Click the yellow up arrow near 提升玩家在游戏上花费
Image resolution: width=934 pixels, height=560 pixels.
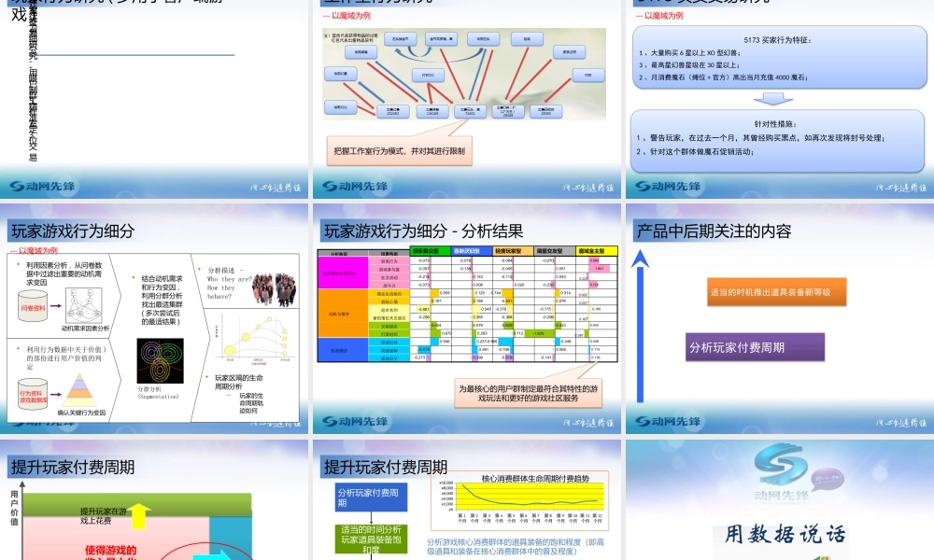[139, 516]
